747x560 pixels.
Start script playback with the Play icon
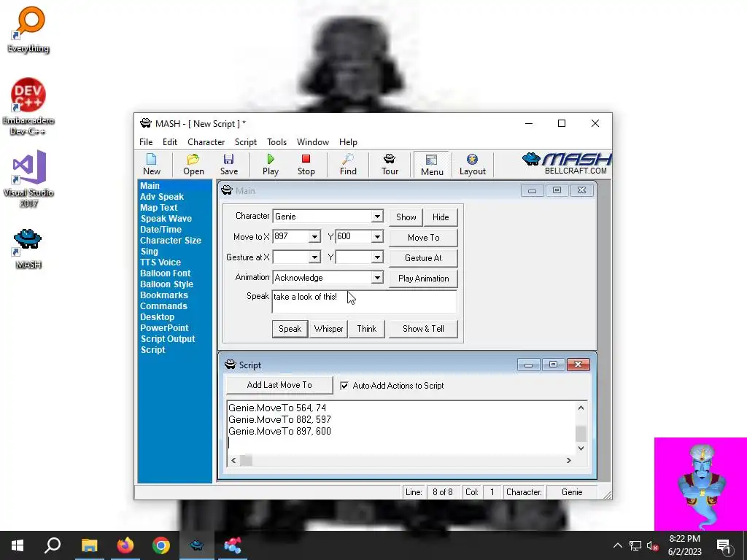(270, 164)
